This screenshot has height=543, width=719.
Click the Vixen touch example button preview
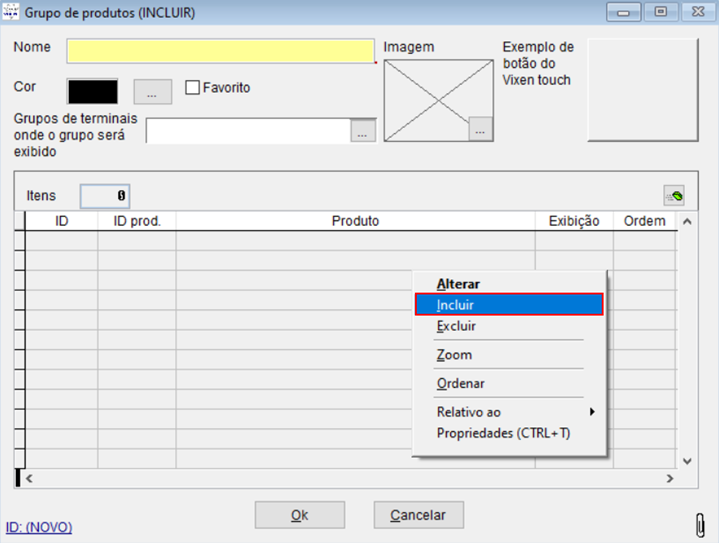pyautogui.click(x=641, y=90)
